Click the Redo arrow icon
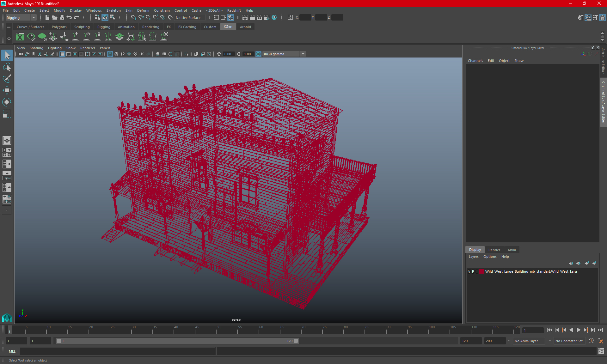 tap(77, 18)
